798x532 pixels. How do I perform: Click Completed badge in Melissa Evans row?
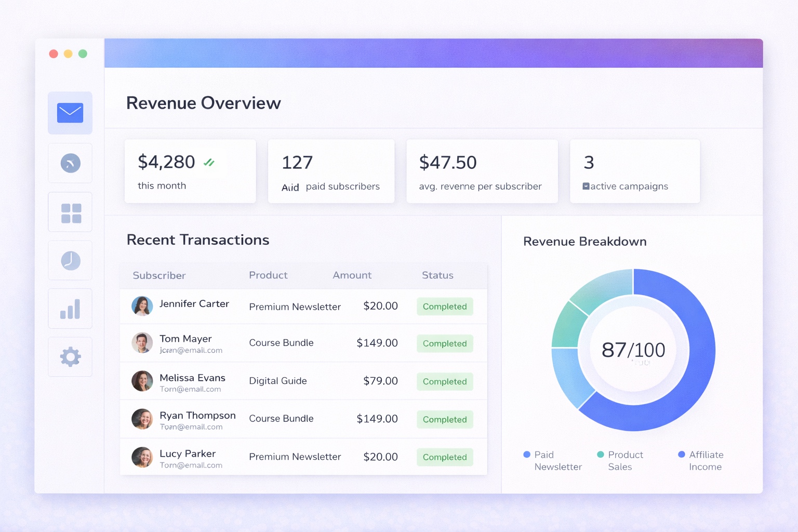click(x=445, y=381)
